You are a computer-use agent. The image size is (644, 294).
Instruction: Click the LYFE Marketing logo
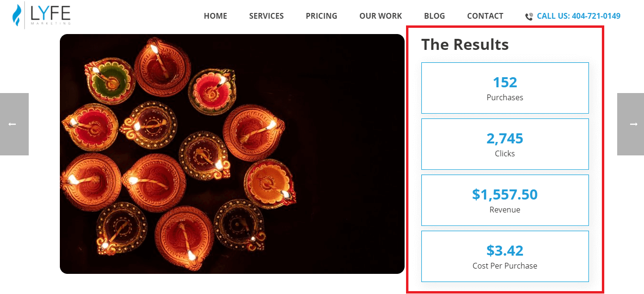[41, 15]
